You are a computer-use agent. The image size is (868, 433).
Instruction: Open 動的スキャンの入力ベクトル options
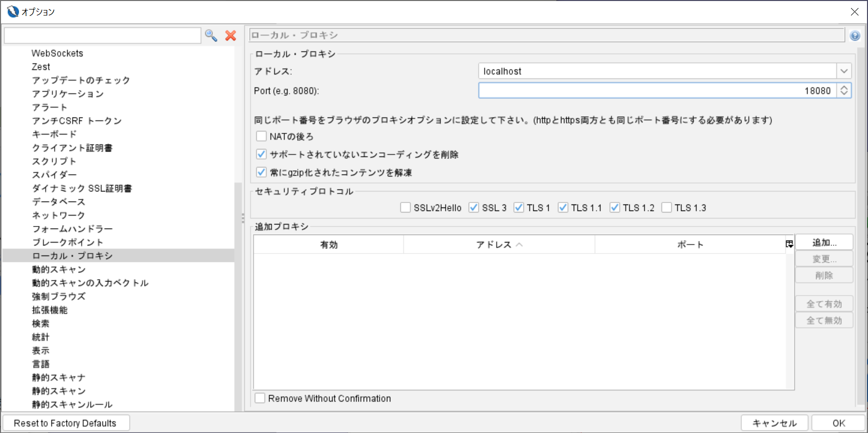coord(90,282)
